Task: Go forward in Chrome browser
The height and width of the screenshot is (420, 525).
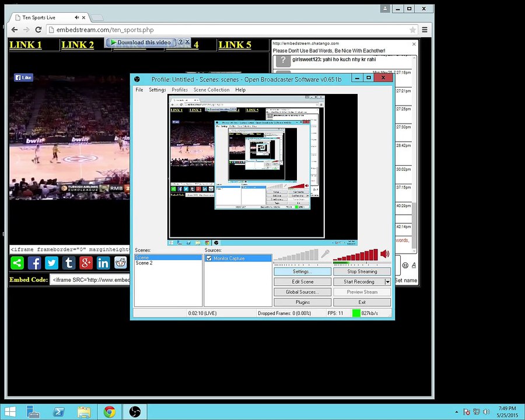Action: (26, 30)
